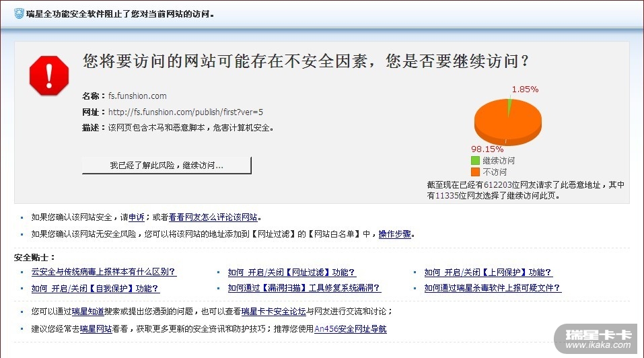Click green 继续访问 legend swatch
The height and width of the screenshot is (358, 644).
pyautogui.click(x=475, y=161)
